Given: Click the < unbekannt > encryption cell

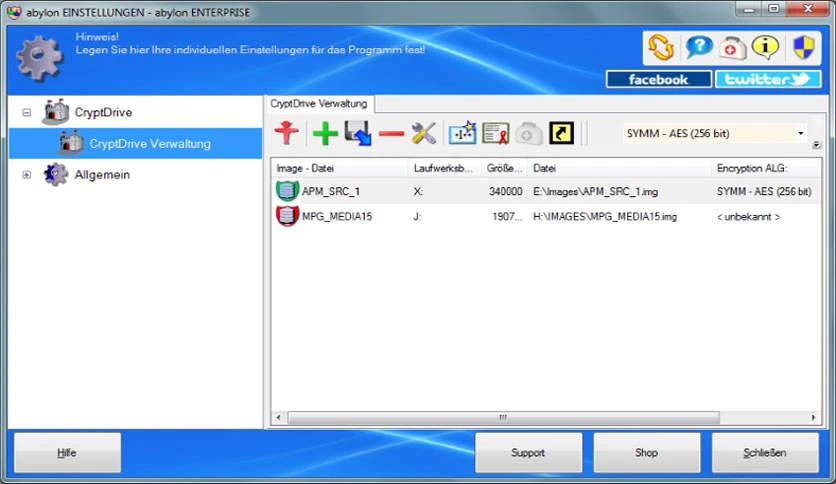Looking at the screenshot, I should [x=749, y=216].
